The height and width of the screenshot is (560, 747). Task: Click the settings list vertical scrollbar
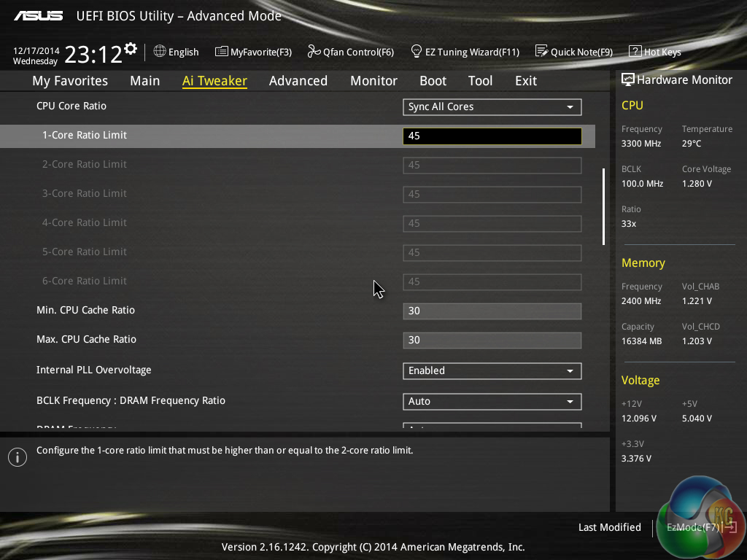point(603,206)
